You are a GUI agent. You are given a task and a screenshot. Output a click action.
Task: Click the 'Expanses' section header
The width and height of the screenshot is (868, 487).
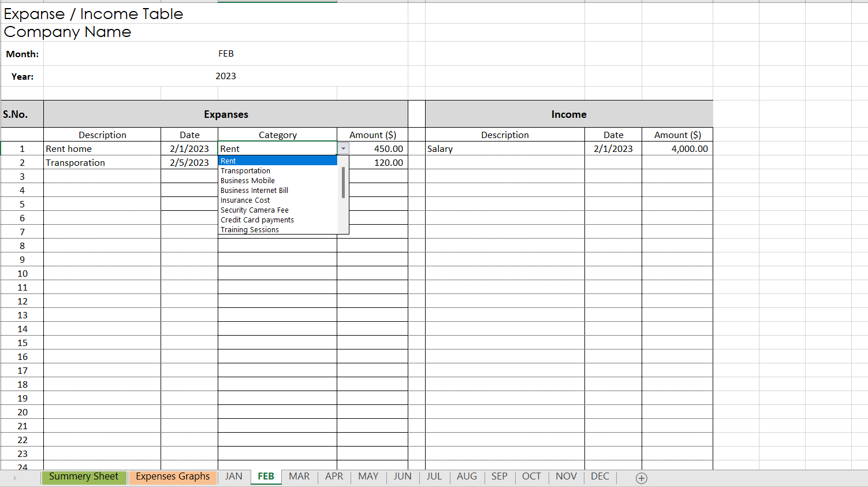(x=226, y=114)
